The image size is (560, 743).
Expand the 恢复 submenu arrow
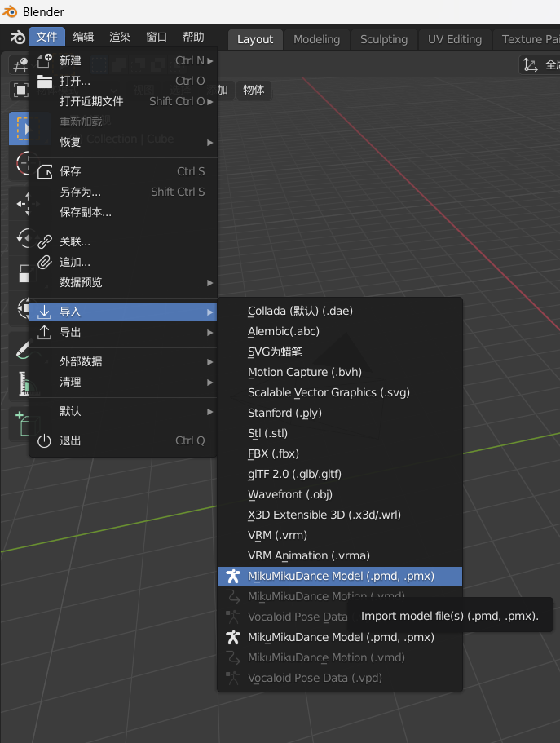click(x=209, y=142)
